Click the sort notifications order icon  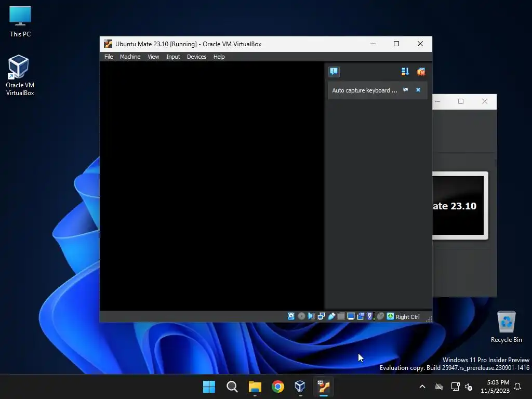[405, 72]
